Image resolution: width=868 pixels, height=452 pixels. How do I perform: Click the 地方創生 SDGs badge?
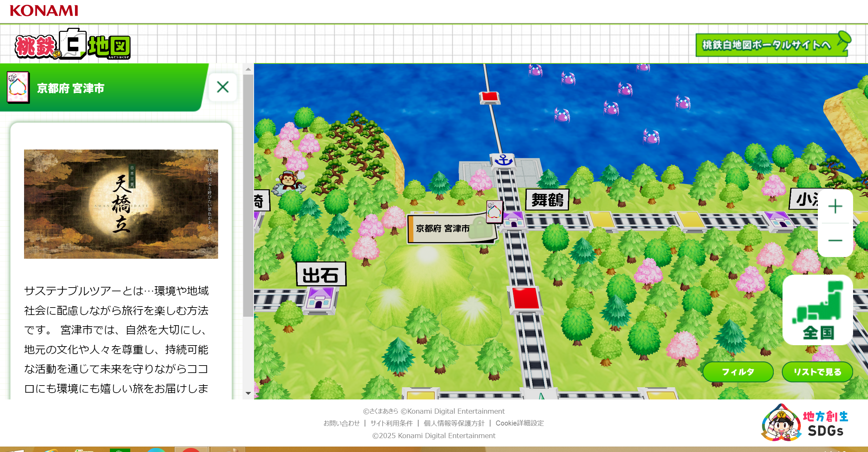click(805, 423)
